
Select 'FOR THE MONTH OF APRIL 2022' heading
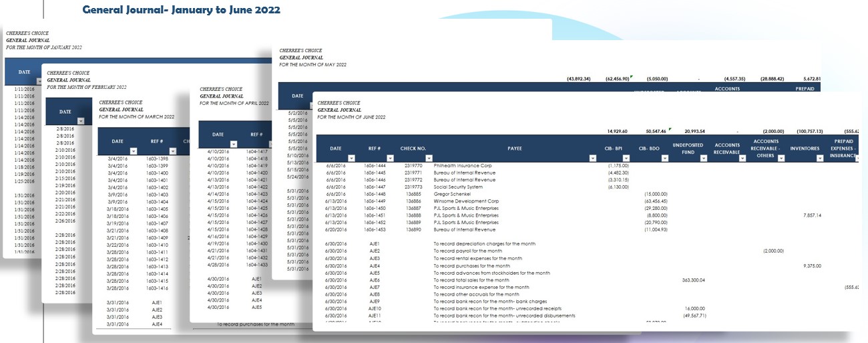(234, 103)
